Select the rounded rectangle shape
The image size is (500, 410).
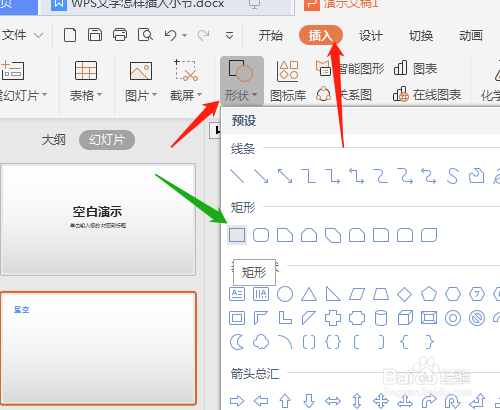pyautogui.click(x=261, y=235)
